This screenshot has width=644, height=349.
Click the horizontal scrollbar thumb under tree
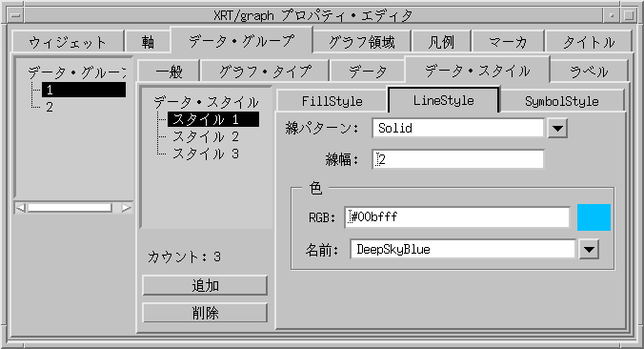70,208
